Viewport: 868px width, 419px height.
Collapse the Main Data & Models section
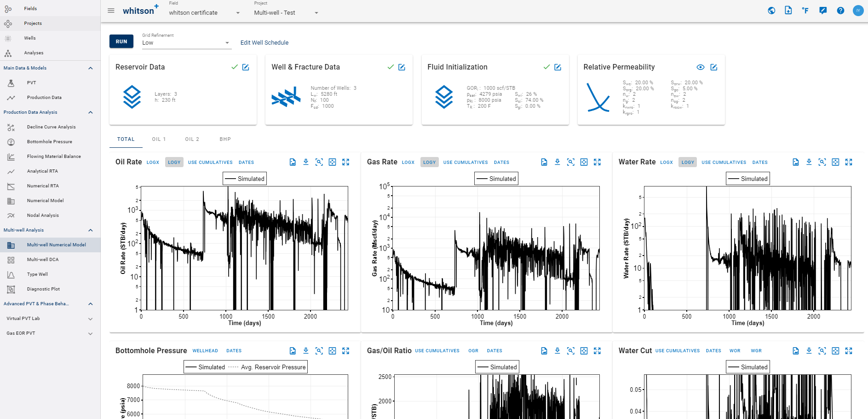(x=91, y=68)
